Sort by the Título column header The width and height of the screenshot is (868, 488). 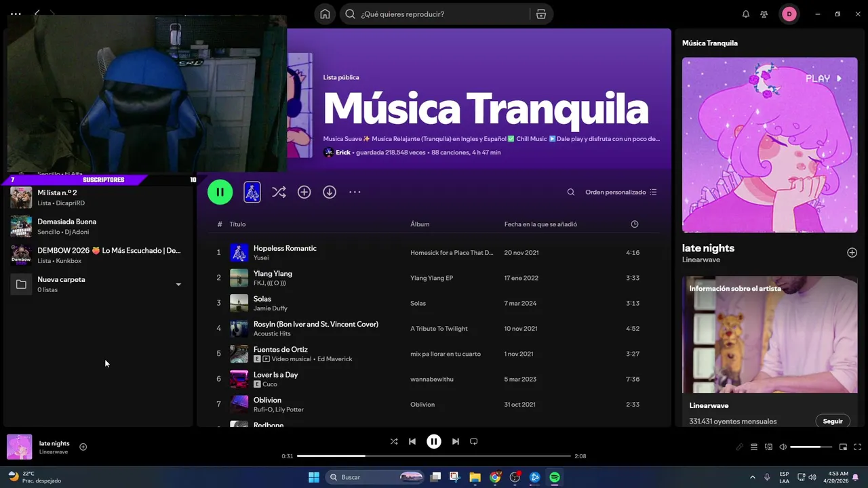click(237, 224)
